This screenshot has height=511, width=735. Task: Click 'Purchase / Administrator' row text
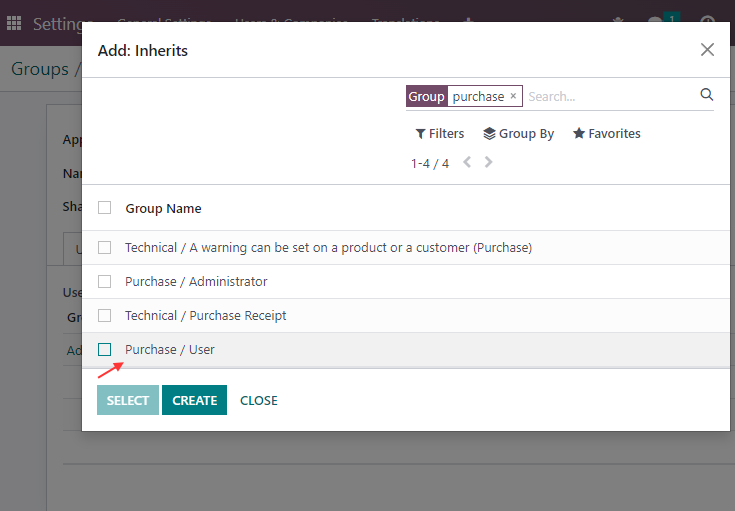coord(196,281)
